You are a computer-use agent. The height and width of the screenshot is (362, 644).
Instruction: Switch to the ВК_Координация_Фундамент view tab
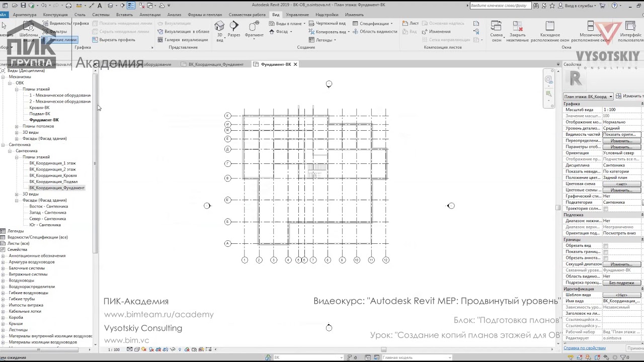(216, 64)
